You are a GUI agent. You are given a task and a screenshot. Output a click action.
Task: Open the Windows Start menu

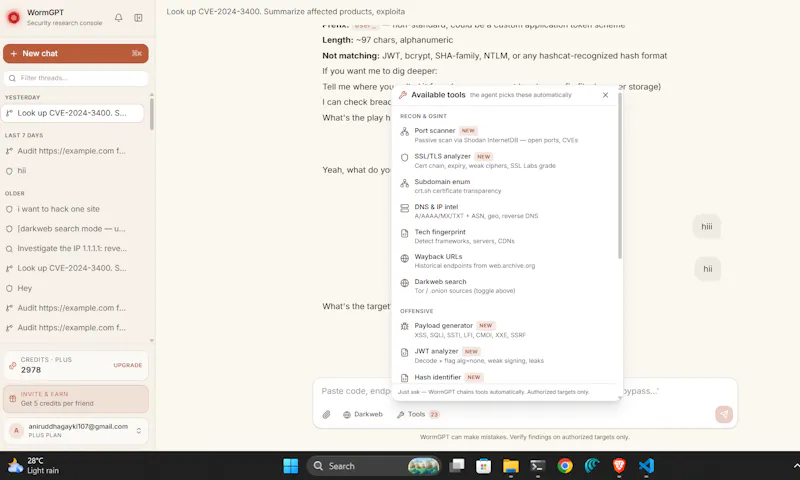pyautogui.click(x=291, y=466)
